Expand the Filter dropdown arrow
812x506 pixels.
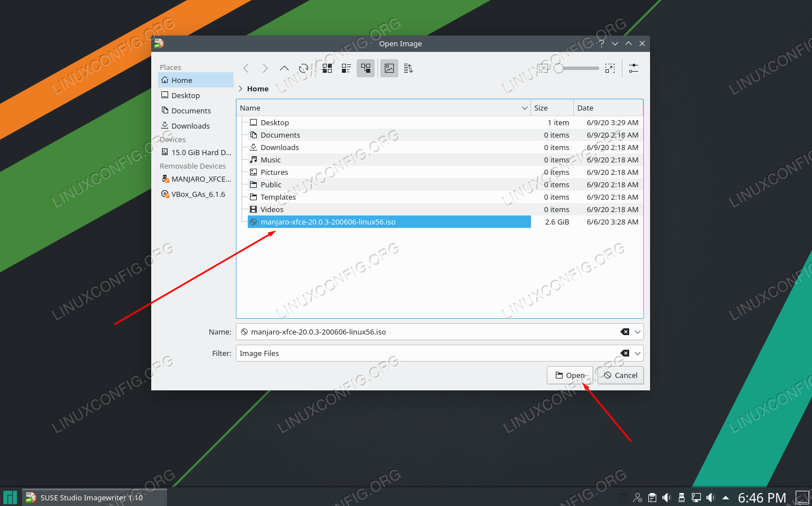point(638,353)
